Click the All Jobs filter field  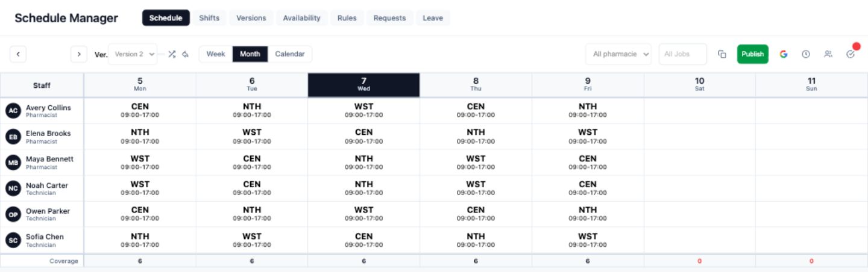[x=683, y=54]
